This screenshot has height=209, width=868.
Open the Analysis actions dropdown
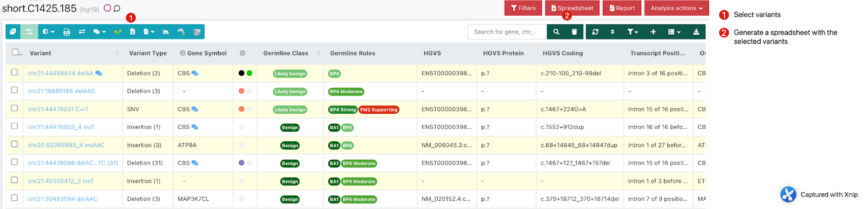coord(676,8)
